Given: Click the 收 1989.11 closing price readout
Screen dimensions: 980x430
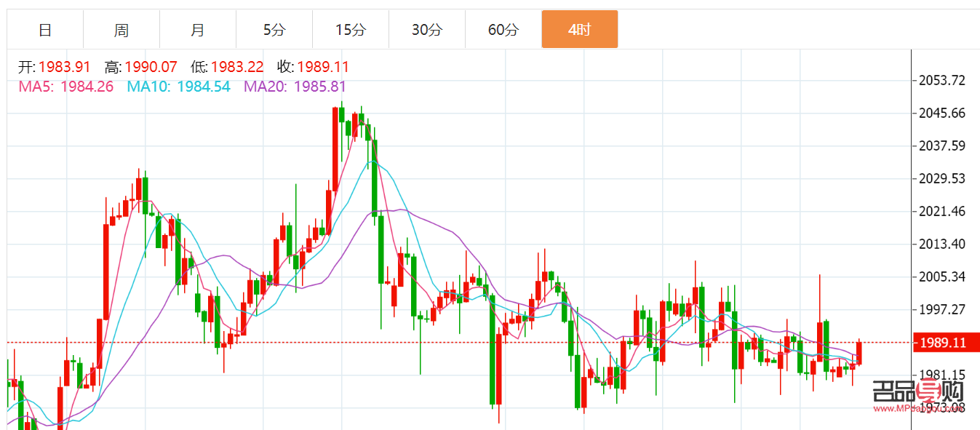Looking at the screenshot, I should tap(314, 67).
